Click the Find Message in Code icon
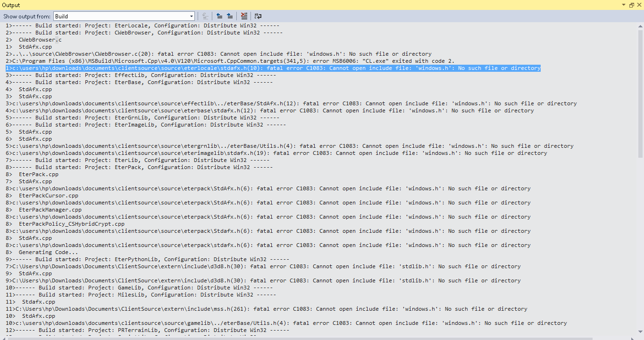This screenshot has width=644, height=340. coord(205,16)
